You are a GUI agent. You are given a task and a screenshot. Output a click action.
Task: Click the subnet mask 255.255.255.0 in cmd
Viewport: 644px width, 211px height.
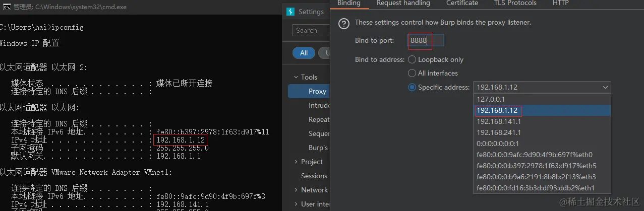183,148
